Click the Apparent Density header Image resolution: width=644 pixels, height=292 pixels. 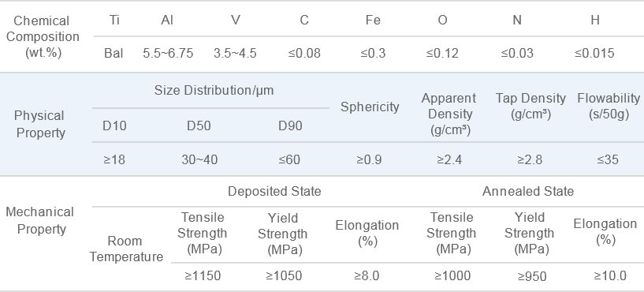(449, 114)
